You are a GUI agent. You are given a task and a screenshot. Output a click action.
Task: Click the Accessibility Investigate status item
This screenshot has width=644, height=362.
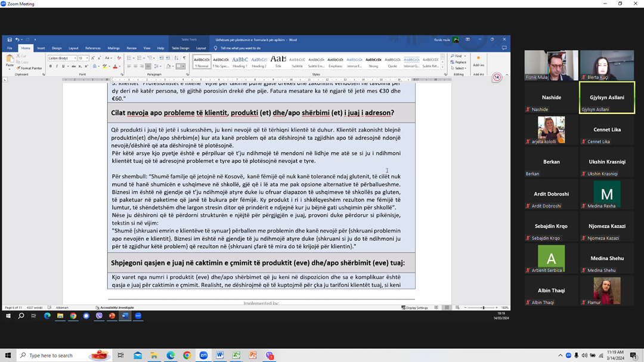(114, 307)
